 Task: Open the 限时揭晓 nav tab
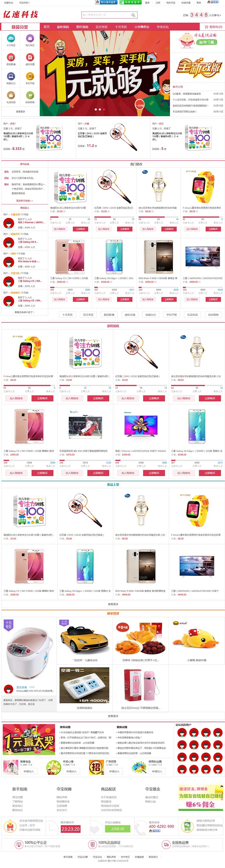tap(82, 27)
